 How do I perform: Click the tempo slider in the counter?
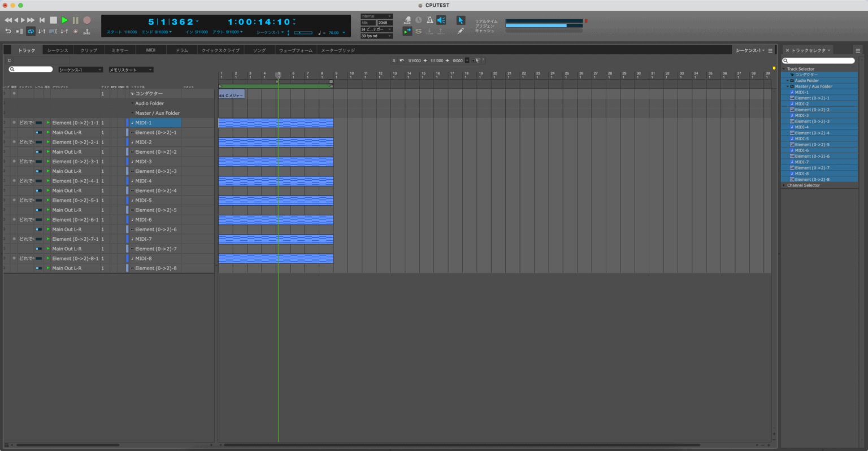click(x=303, y=33)
